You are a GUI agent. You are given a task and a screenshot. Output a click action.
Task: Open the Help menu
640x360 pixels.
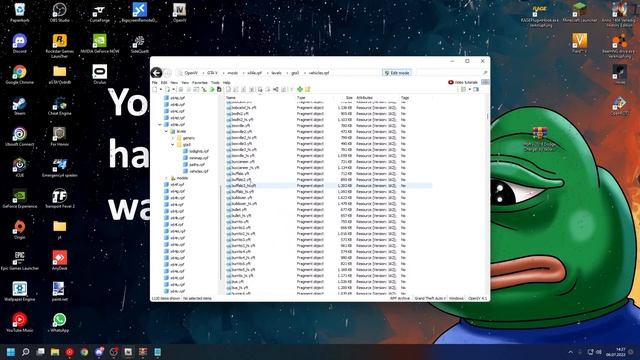pos(227,83)
